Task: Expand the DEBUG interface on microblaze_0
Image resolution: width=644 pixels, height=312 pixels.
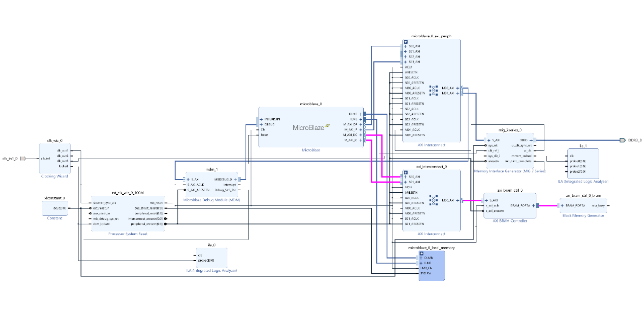Action: 262,124
